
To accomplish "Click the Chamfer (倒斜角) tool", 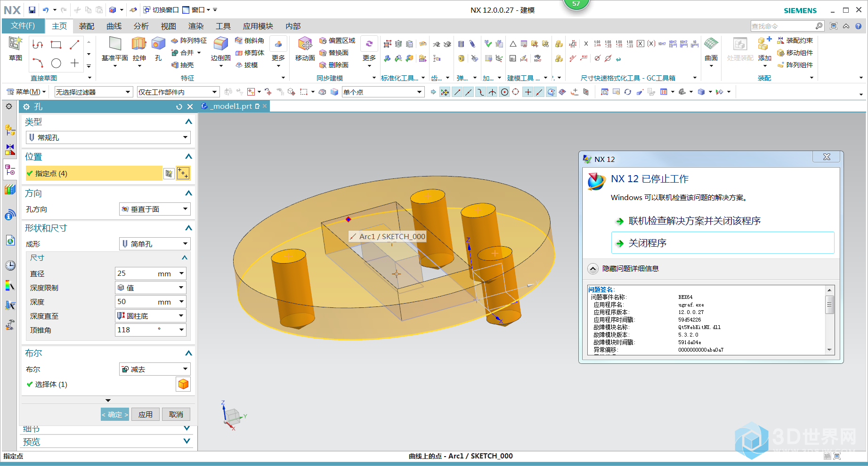I will tap(250, 40).
